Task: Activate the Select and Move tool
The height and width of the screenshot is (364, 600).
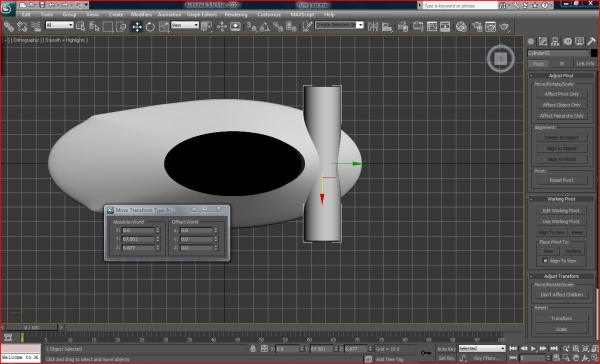Action: coord(137,26)
